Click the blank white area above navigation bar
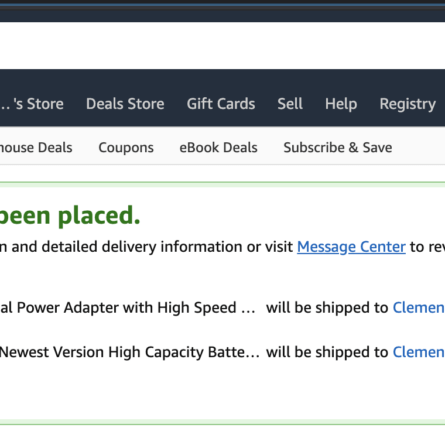Viewport: 445px width, 445px height. 222,45
